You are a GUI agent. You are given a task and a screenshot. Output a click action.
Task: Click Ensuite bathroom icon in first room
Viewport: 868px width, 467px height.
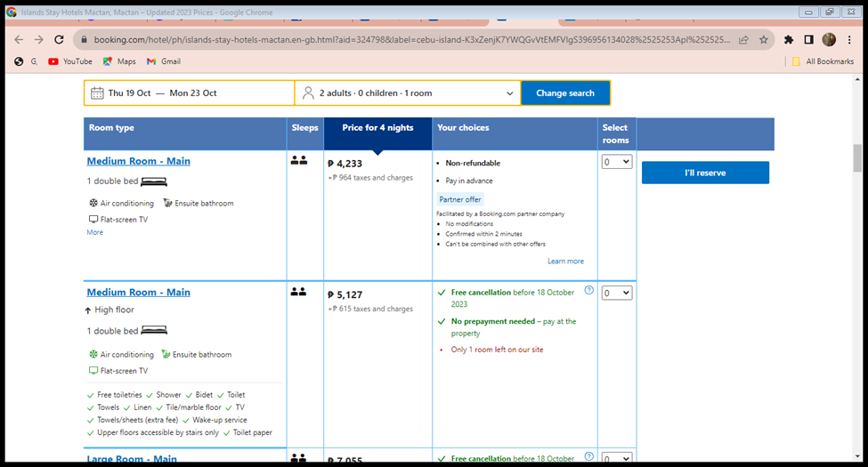167,203
